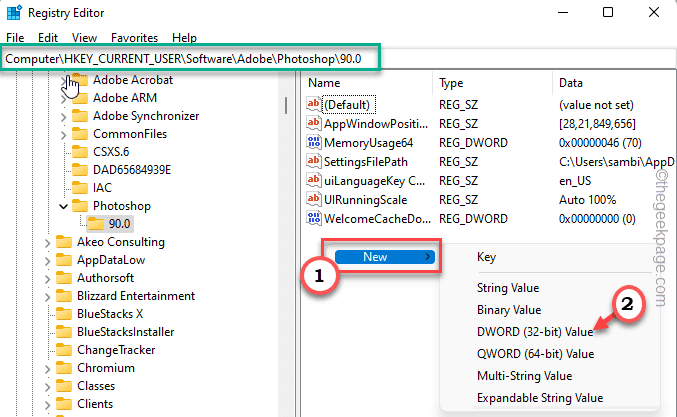
Task: Maximize the Registry Editor window
Action: 608,12
